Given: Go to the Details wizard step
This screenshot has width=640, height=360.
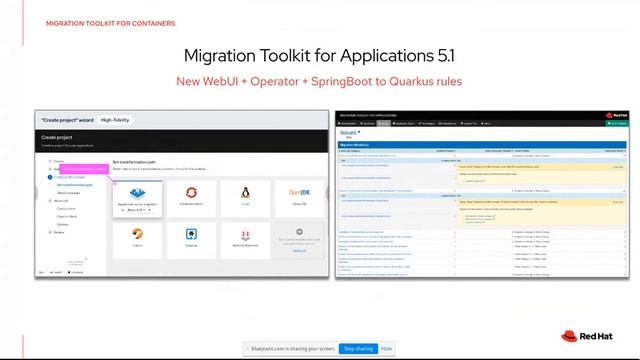Looking at the screenshot, I should coord(59,161).
